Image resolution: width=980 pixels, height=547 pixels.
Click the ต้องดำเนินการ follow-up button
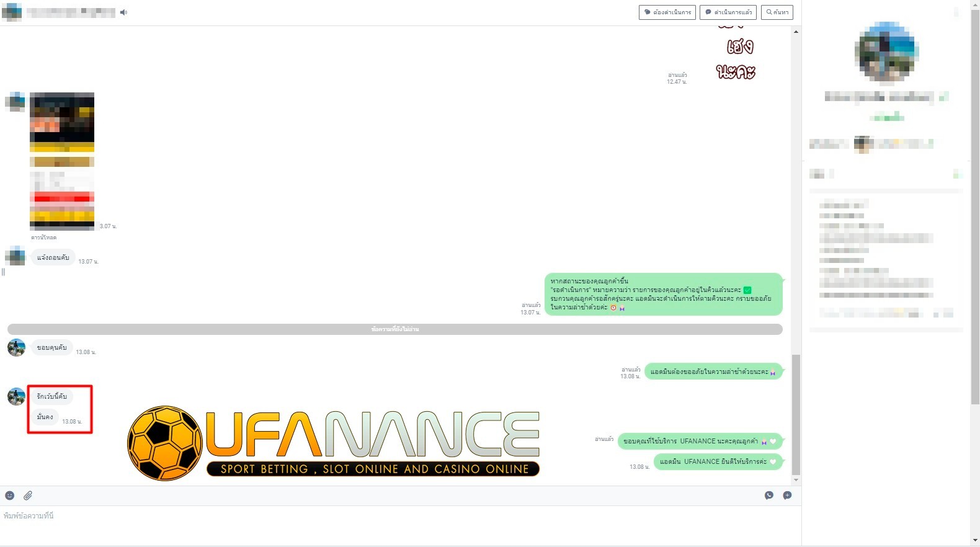667,12
